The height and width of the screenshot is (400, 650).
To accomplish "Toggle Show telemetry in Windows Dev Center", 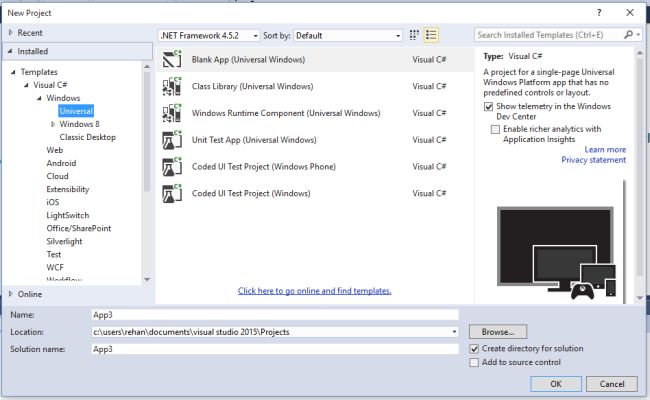I will [488, 107].
